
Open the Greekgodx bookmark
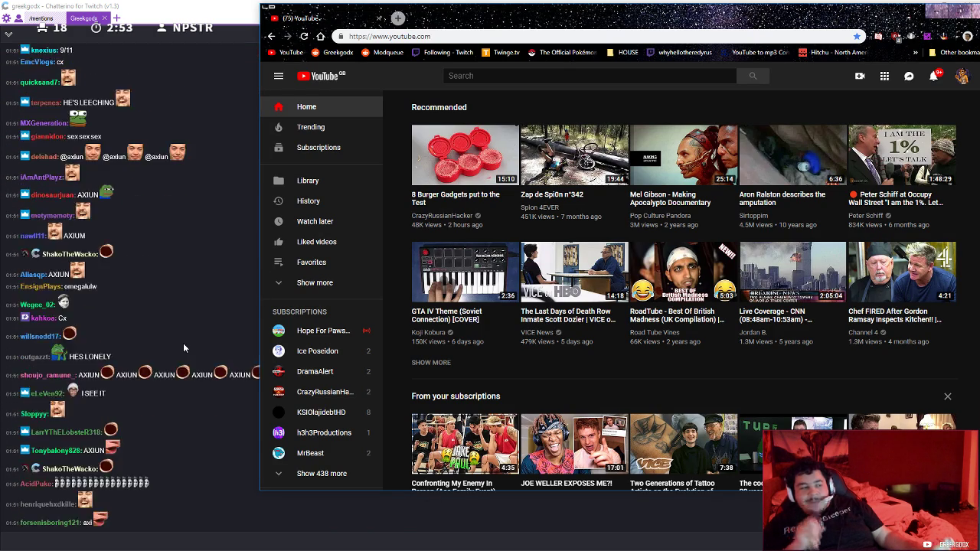(332, 53)
